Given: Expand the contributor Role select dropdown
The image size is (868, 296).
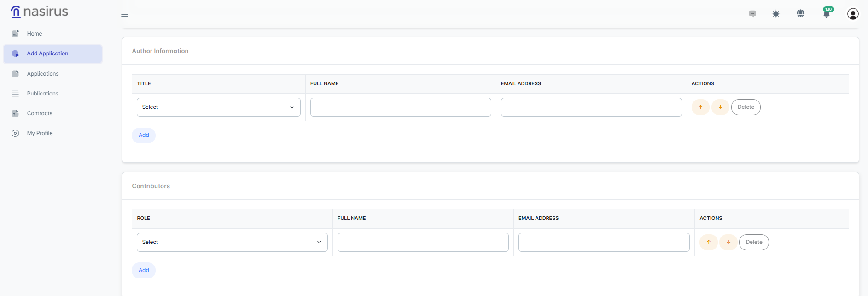Looking at the screenshot, I should [x=232, y=242].
